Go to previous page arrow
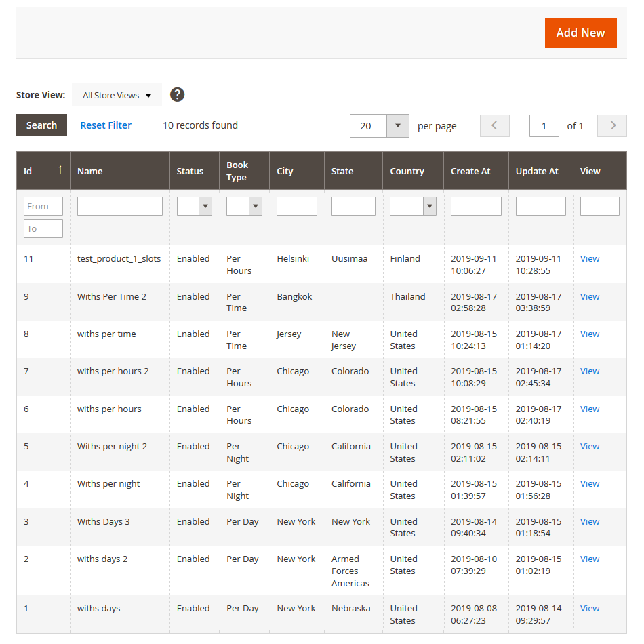This screenshot has width=644, height=644. pos(494,125)
